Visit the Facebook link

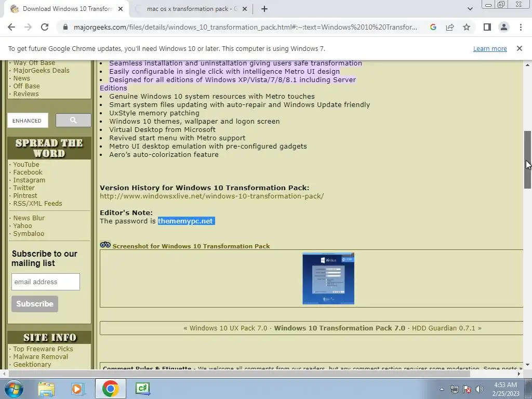pyautogui.click(x=28, y=172)
